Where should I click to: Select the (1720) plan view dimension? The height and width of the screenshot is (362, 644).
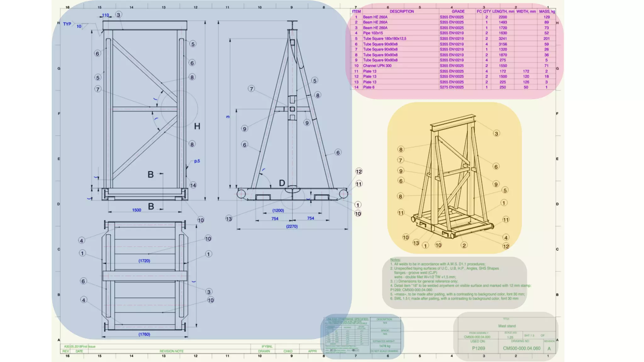(x=144, y=261)
